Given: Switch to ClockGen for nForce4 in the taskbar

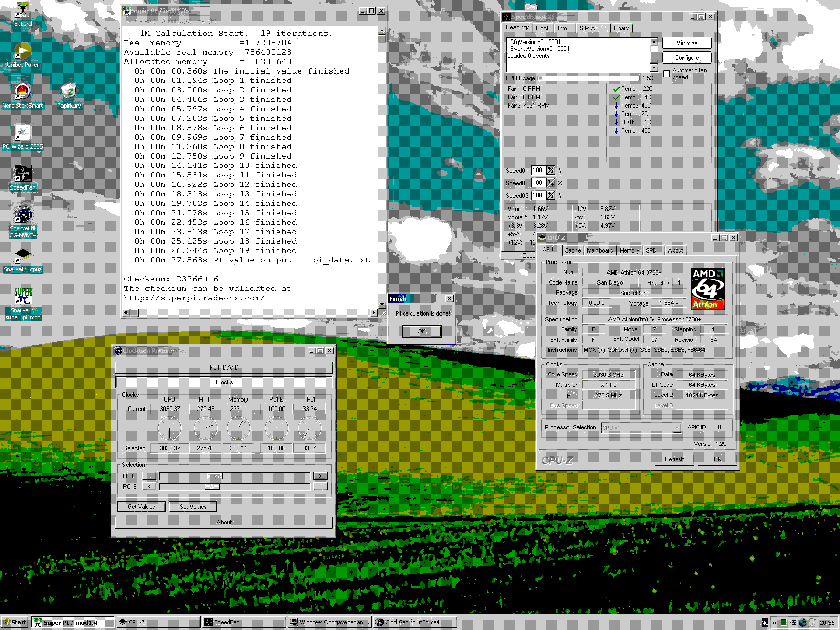Looking at the screenshot, I should coord(415,623).
